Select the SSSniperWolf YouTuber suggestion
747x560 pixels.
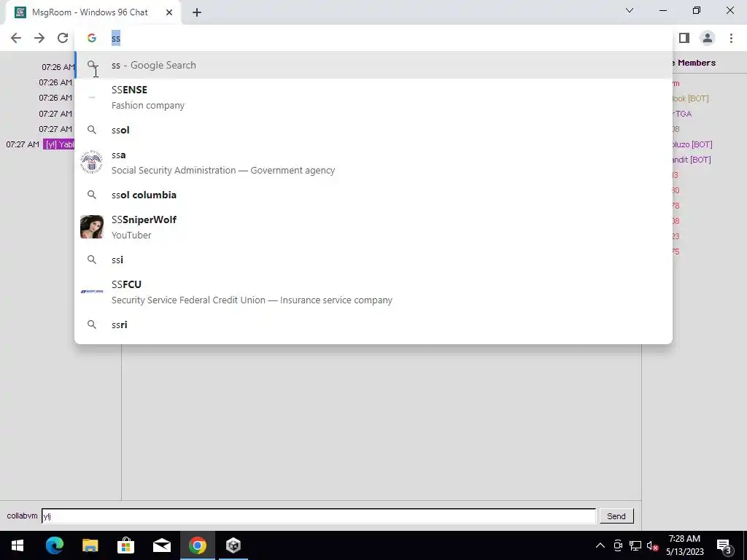373,227
